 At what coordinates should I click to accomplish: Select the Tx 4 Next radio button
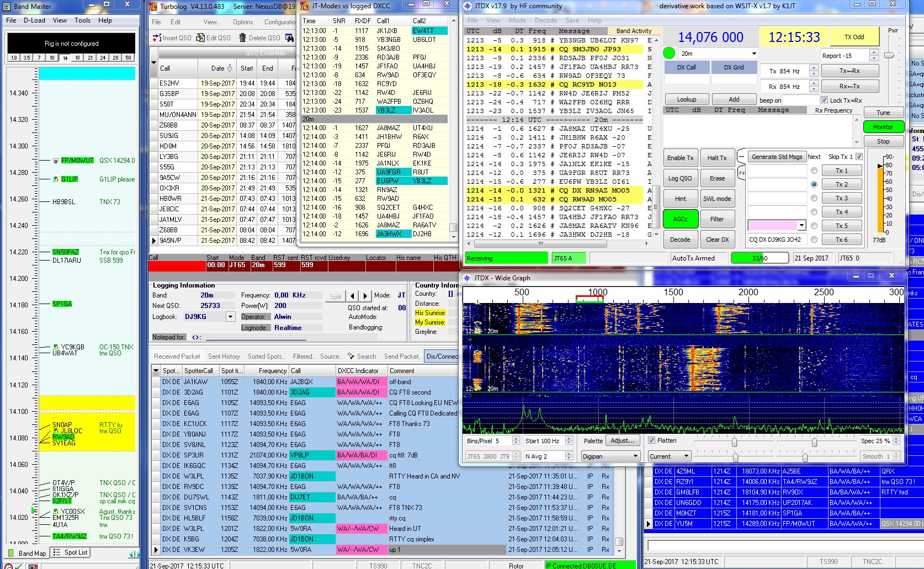pyautogui.click(x=814, y=212)
